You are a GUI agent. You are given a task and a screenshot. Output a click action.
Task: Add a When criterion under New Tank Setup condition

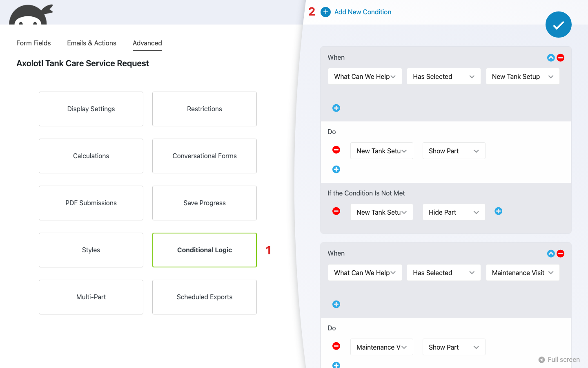tap(336, 108)
